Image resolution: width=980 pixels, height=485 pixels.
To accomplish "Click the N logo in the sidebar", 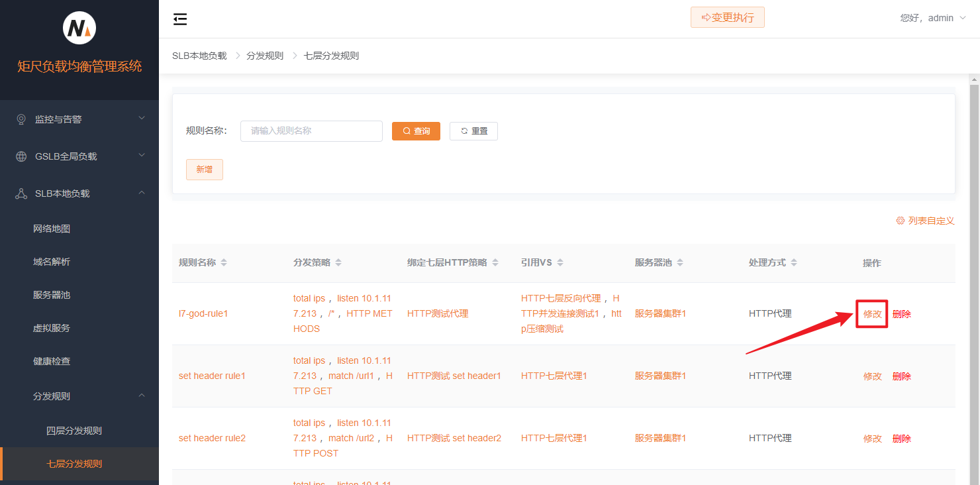I will pos(79,28).
